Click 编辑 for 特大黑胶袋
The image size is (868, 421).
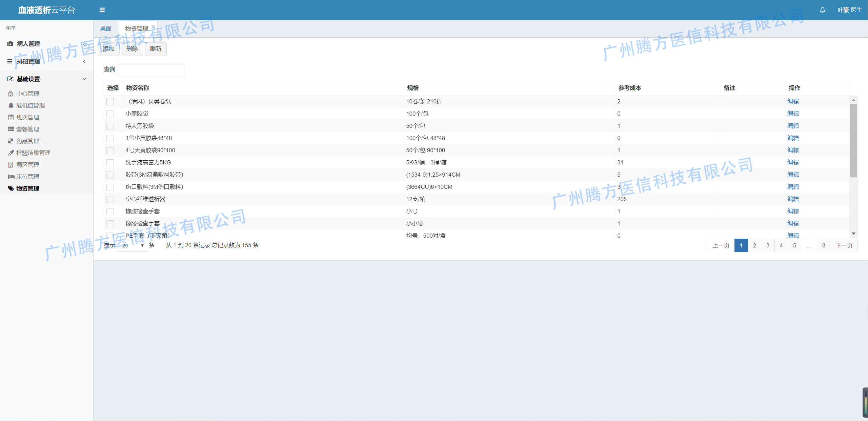(x=793, y=126)
